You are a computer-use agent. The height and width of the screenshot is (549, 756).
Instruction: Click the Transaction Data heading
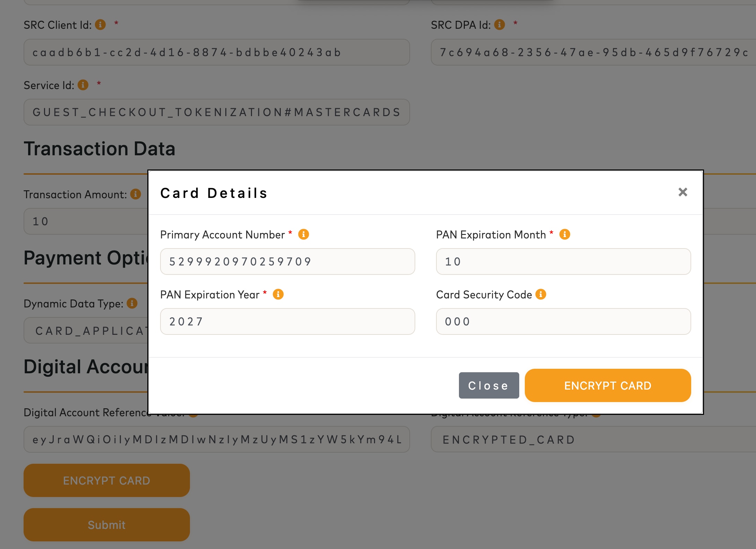(x=99, y=149)
